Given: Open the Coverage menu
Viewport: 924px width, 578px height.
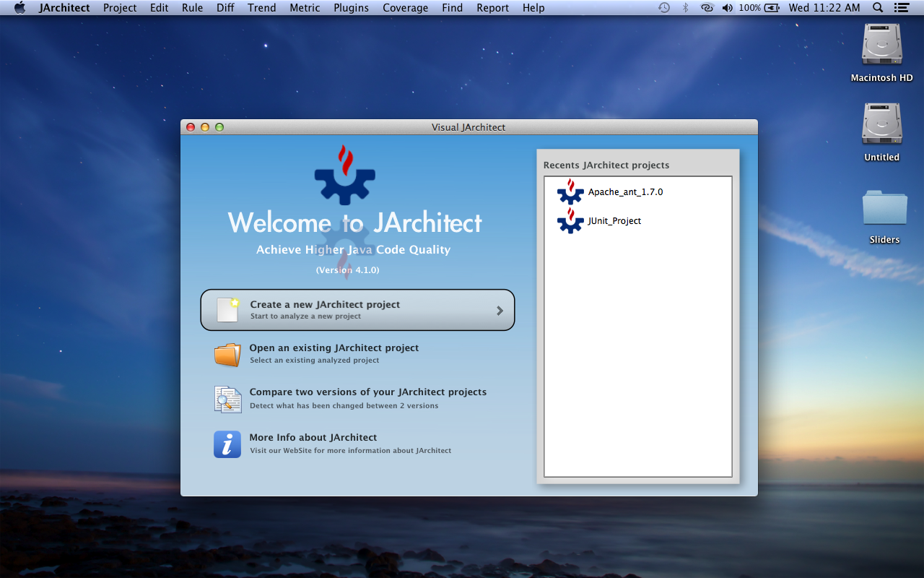Looking at the screenshot, I should [405, 8].
